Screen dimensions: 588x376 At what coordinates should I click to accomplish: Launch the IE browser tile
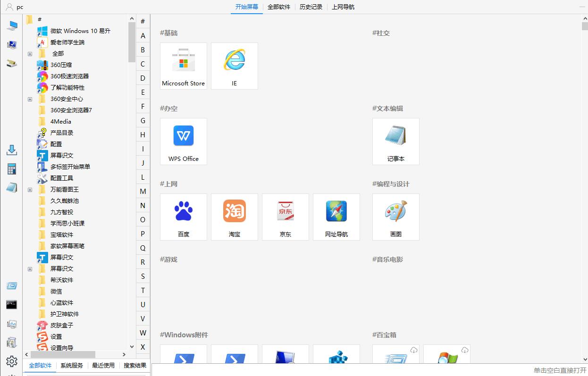pos(235,66)
